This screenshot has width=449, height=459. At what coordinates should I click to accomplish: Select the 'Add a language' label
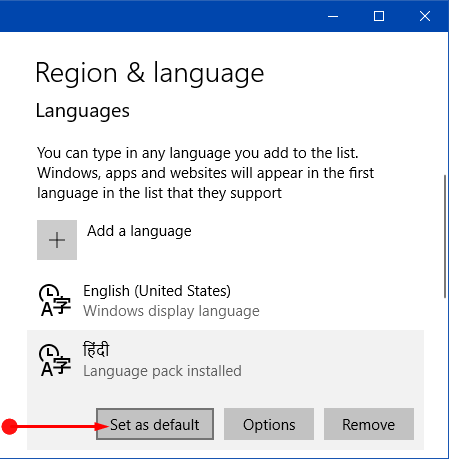(x=139, y=231)
